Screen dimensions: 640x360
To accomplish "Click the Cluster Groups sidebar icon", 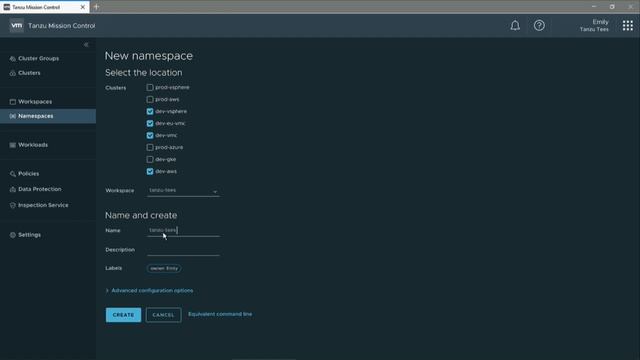I will [13, 59].
